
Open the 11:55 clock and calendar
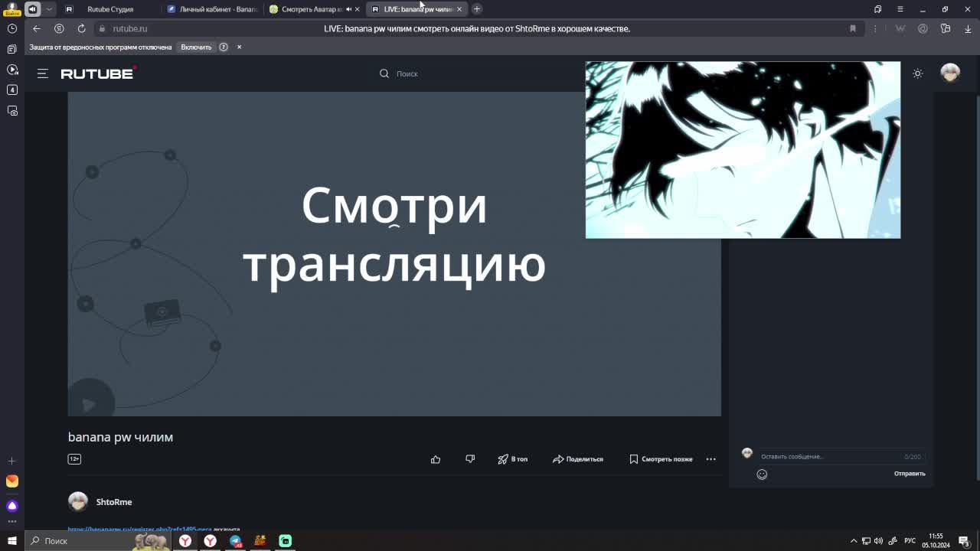936,541
